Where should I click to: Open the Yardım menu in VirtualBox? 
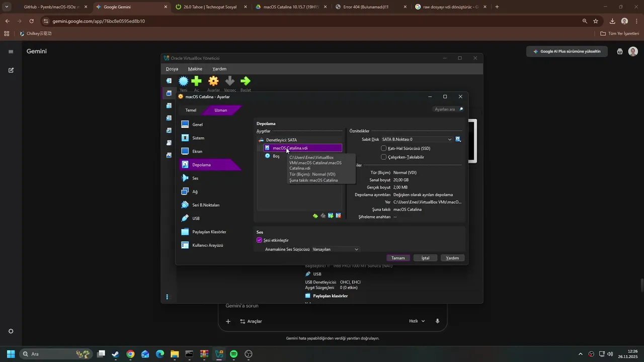click(x=219, y=69)
